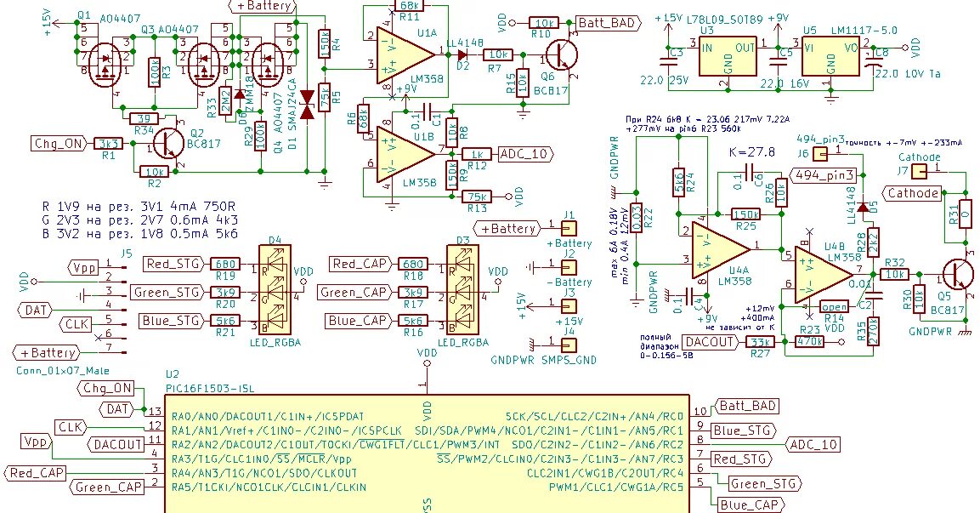Select the Conn_01x07_Male text under J5

coord(63,371)
